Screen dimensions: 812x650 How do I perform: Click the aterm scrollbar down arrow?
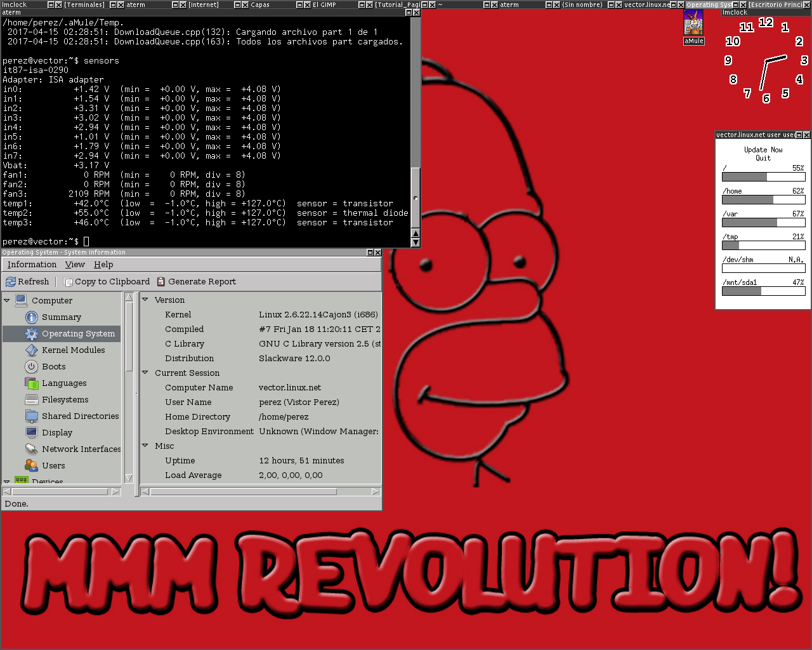click(x=416, y=242)
